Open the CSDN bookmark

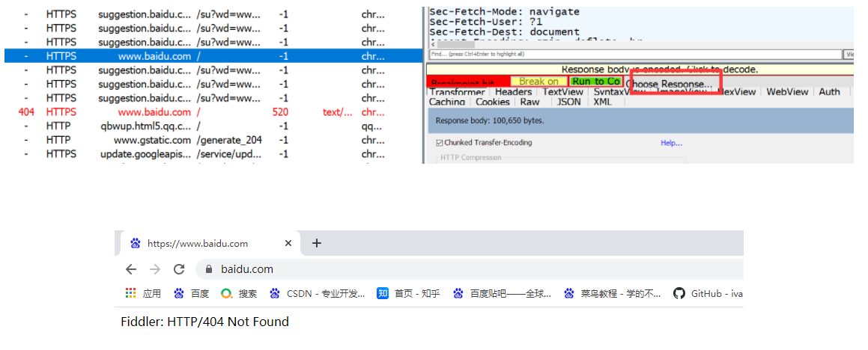tap(318, 294)
